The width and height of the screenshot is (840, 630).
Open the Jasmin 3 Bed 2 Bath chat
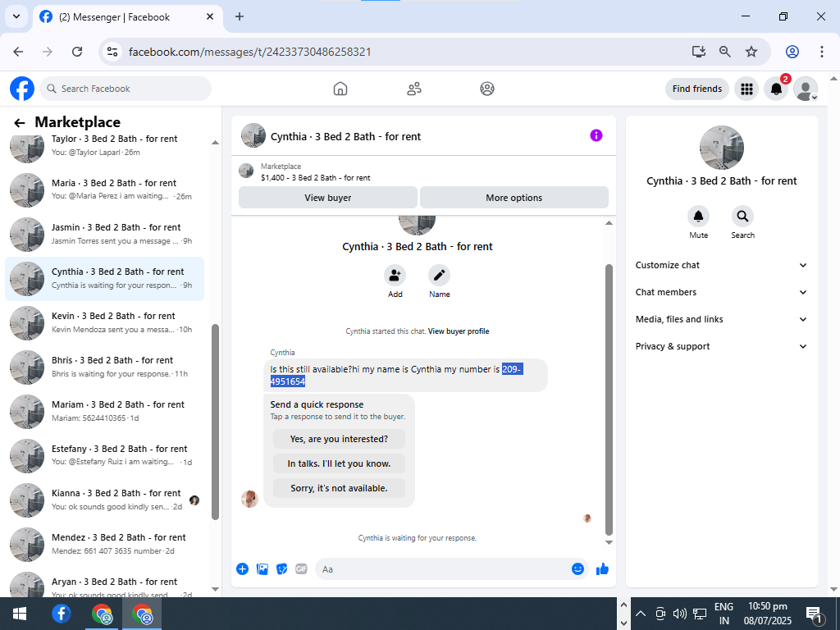pos(104,234)
